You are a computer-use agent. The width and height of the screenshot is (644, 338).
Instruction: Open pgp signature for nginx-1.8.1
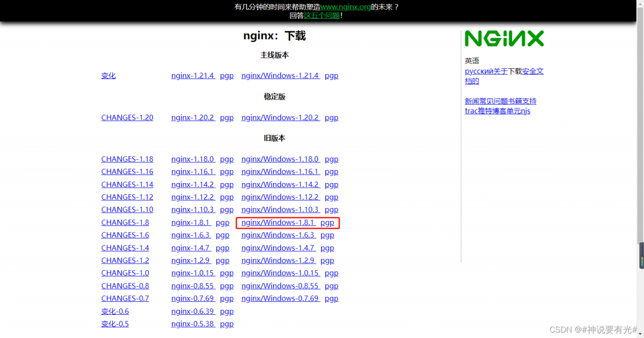[x=223, y=222]
